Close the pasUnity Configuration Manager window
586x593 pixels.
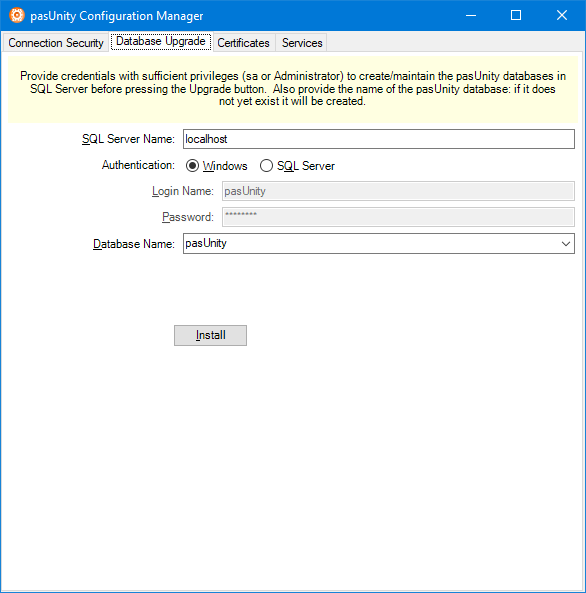point(562,16)
